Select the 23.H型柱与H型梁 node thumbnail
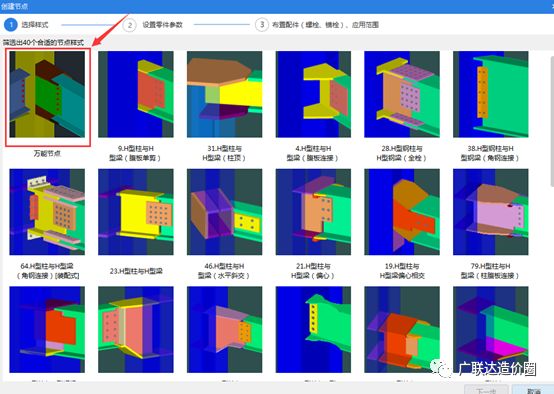Screen dimensions: 554x394 click(x=136, y=212)
